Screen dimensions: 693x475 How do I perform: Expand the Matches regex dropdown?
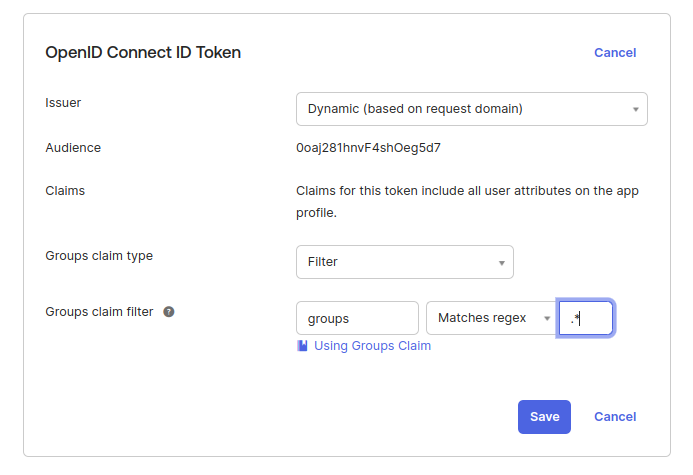[491, 318]
